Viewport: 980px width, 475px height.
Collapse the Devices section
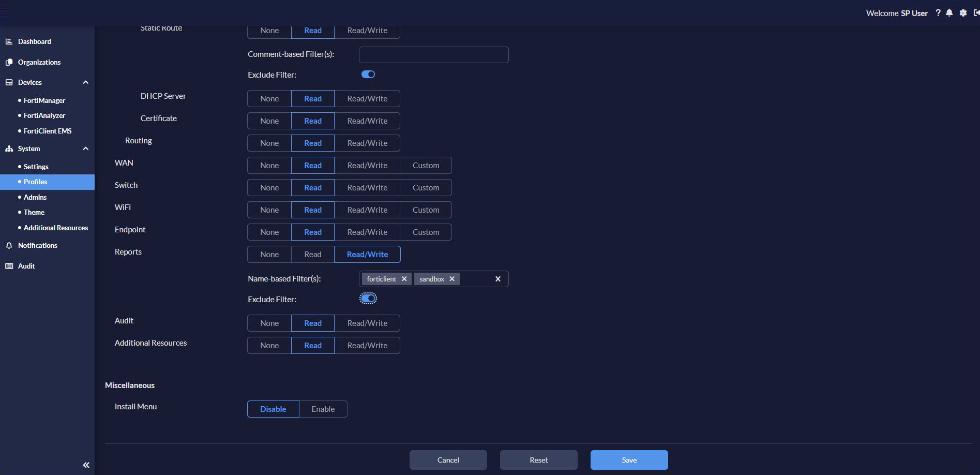[x=86, y=82]
